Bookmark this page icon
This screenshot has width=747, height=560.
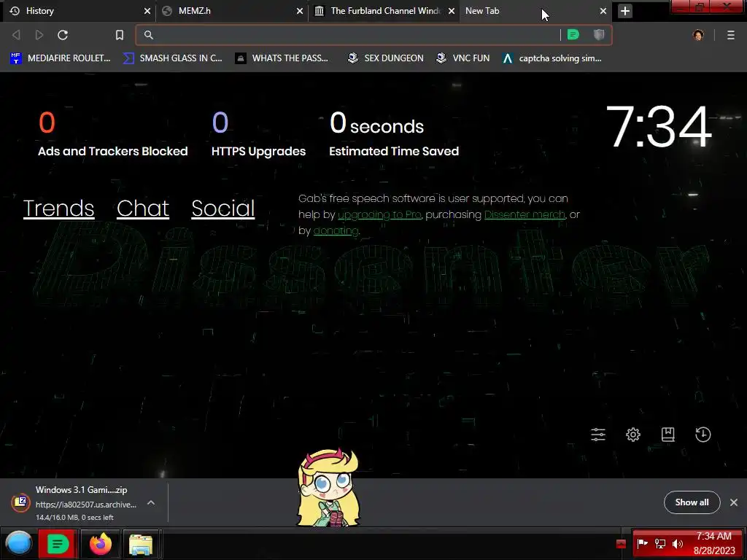click(120, 35)
